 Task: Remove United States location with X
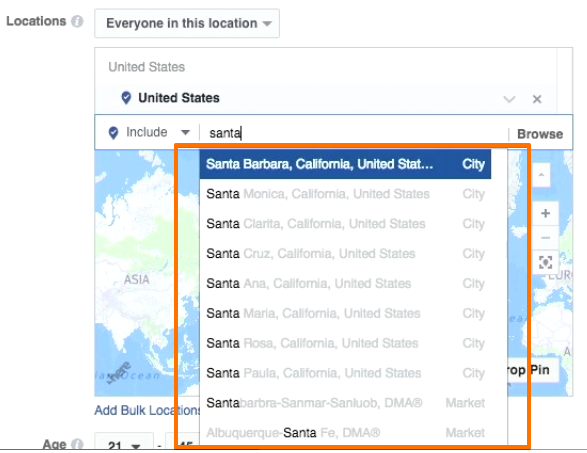pos(537,99)
